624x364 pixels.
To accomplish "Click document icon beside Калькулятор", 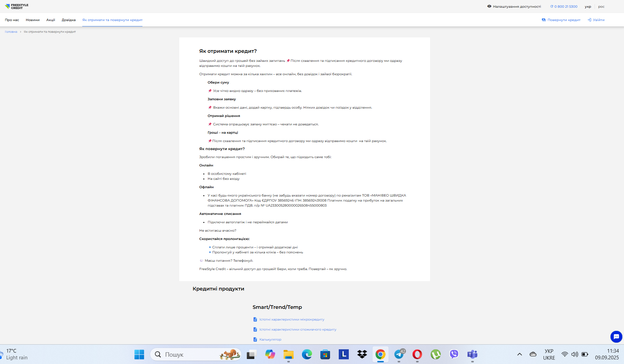I will coord(255,339).
